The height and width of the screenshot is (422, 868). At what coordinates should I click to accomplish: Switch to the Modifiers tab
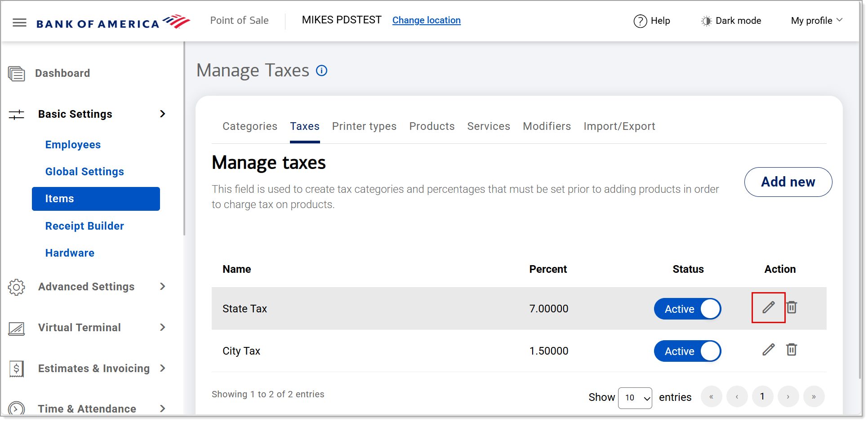tap(547, 127)
